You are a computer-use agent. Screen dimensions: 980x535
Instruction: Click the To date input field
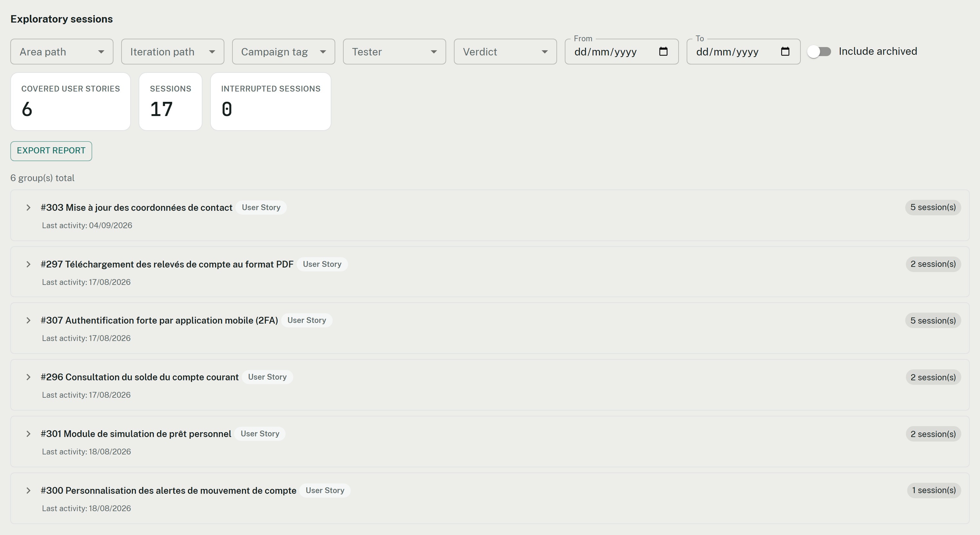[x=743, y=52]
